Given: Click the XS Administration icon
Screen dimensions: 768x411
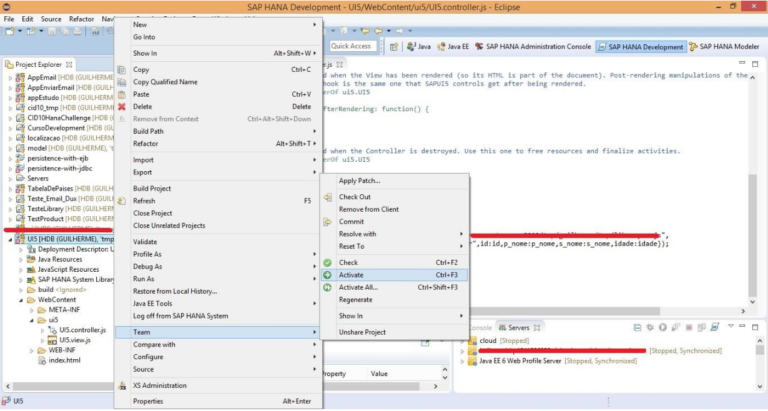Looking at the screenshot, I should click(x=121, y=385).
